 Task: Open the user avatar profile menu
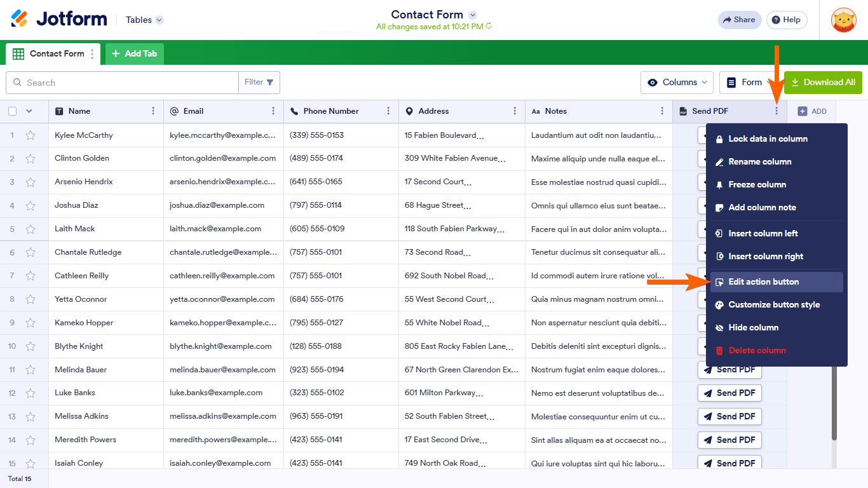(843, 20)
